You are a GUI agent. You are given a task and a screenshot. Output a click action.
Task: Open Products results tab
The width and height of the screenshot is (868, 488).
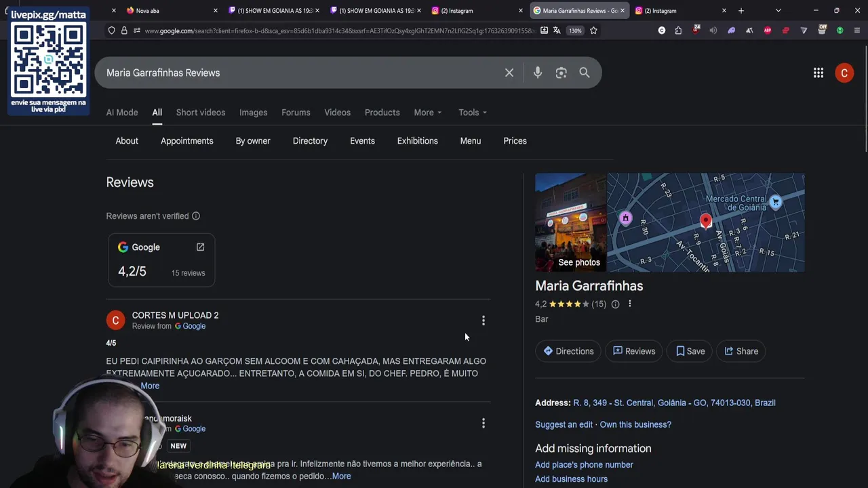tap(382, 113)
